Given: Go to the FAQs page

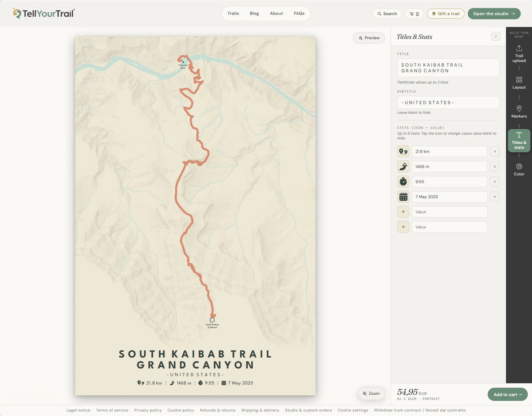Looking at the screenshot, I should point(299,13).
